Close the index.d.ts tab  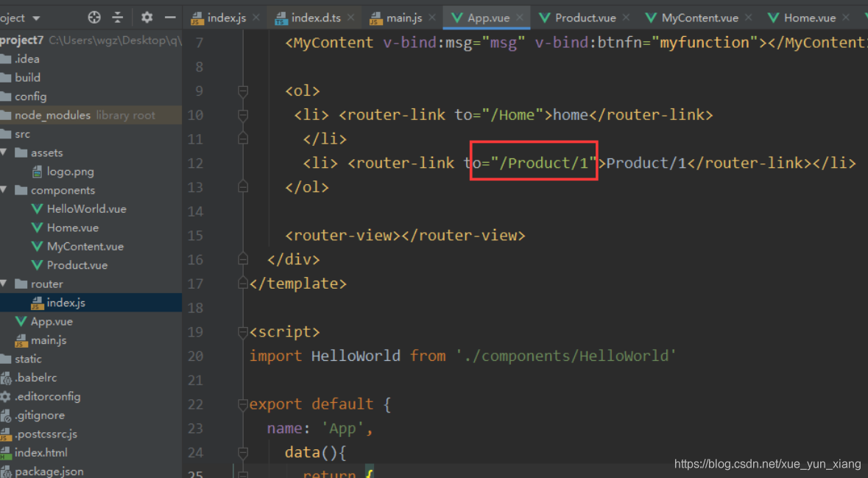350,18
